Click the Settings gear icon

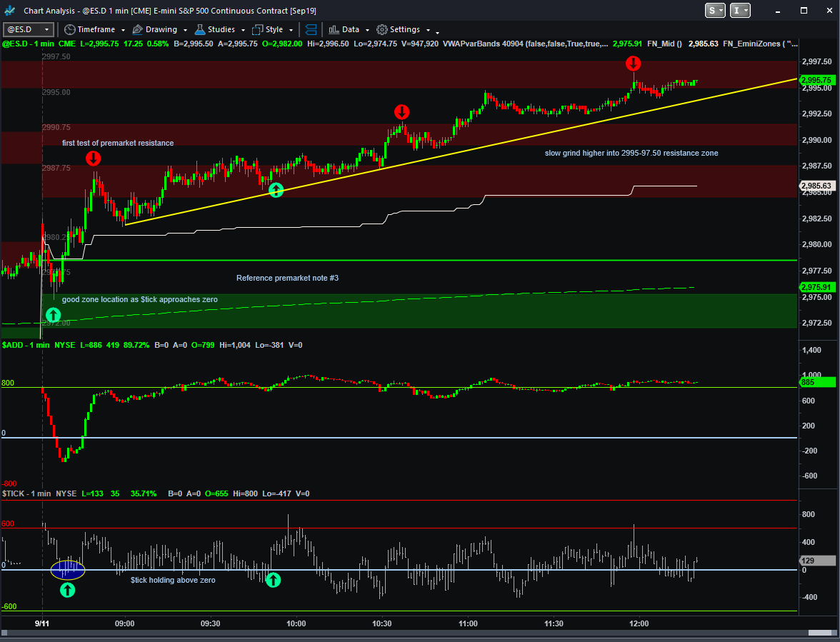pos(382,29)
